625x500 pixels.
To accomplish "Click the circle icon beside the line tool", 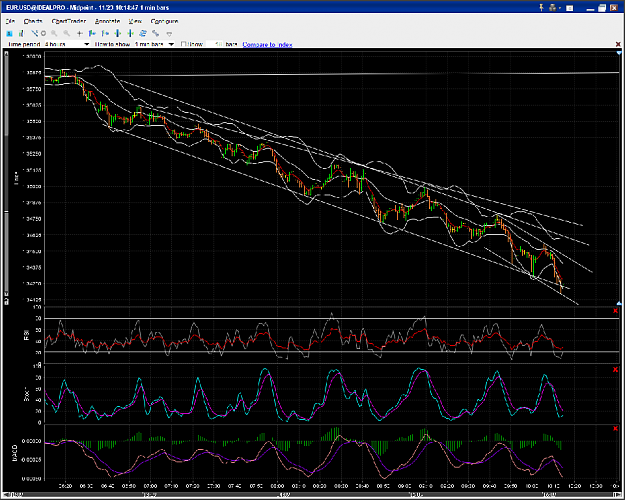I will pyautogui.click(x=43, y=33).
